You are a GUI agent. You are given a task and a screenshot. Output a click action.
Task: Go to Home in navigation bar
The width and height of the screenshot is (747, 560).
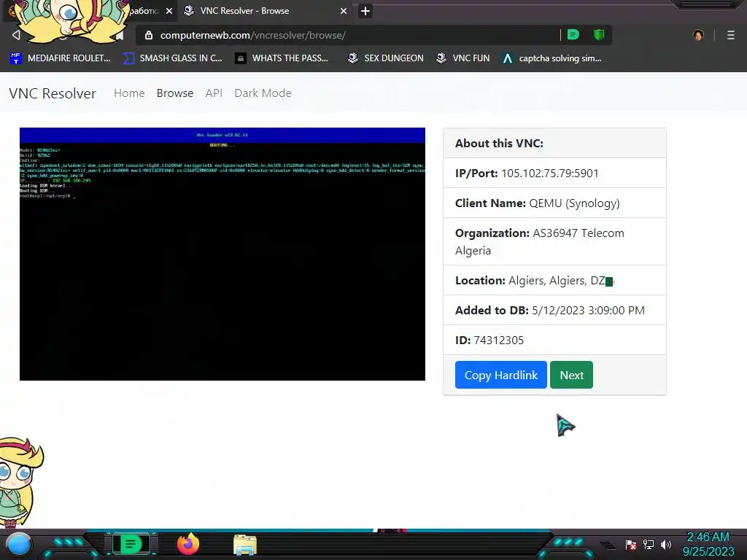click(129, 93)
